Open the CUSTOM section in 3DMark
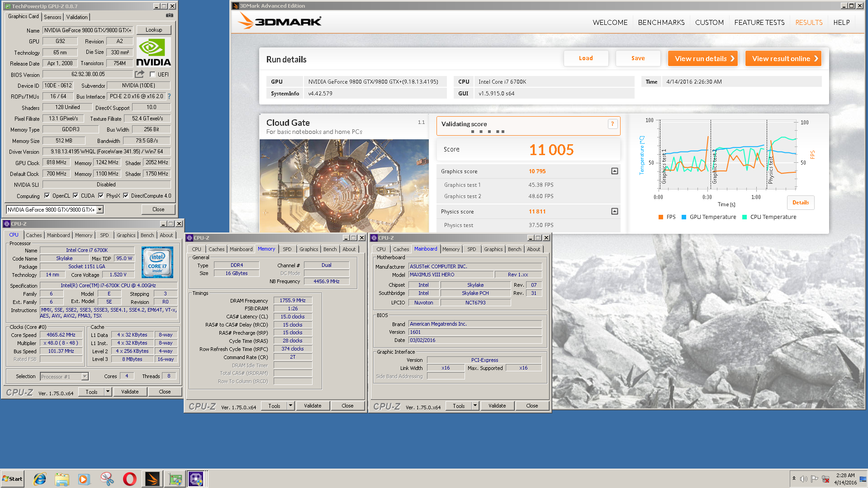Screen dimensions: 868x488 (x=709, y=22)
